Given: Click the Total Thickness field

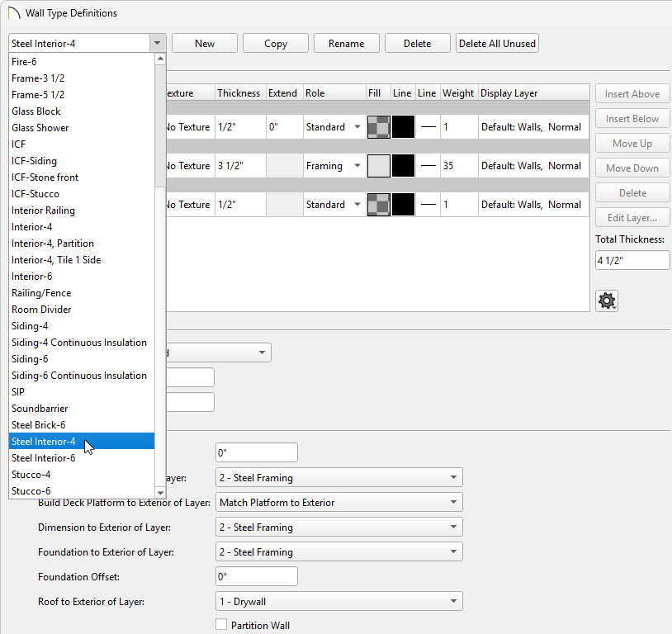Looking at the screenshot, I should point(632,260).
